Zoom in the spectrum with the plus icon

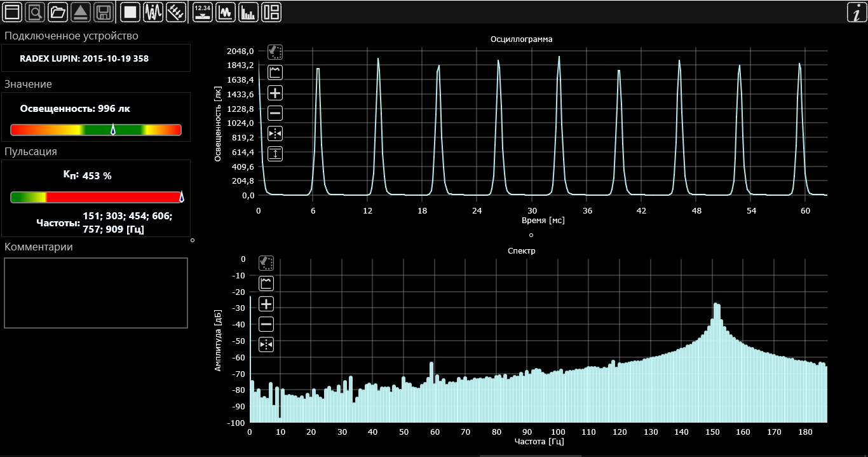point(266,304)
